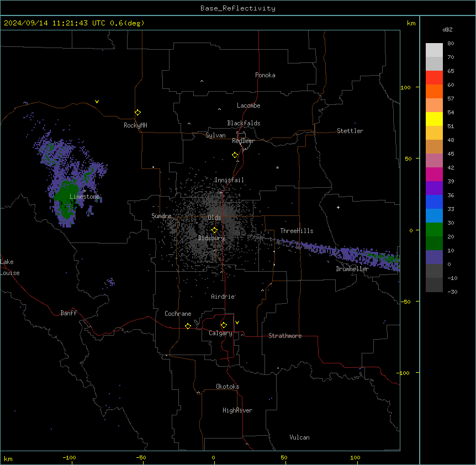Image resolution: width=476 pixels, height=465 pixels.
Task: Click the small purple echo cluster northeast of Banff
Action: [x=110, y=282]
